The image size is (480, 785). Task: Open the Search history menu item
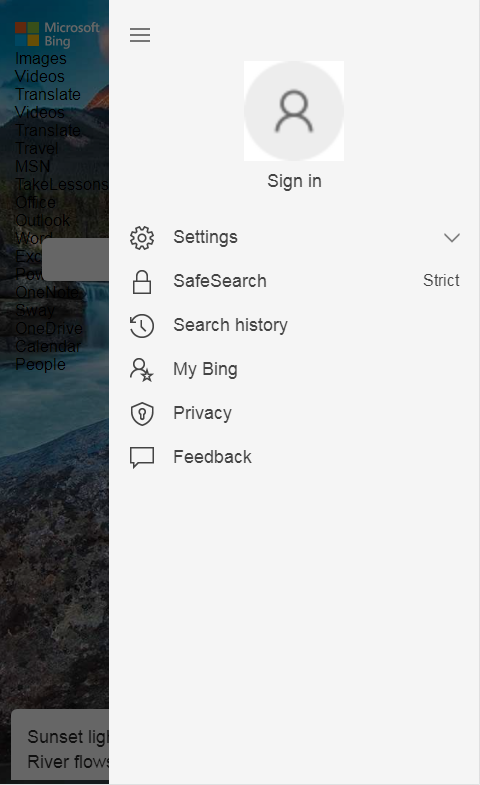[x=295, y=326]
